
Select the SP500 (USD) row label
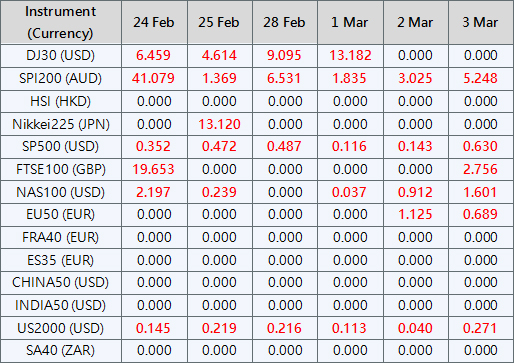(x=61, y=147)
